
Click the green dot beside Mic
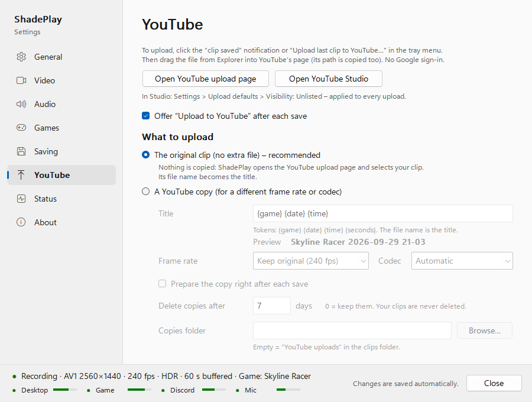238,390
